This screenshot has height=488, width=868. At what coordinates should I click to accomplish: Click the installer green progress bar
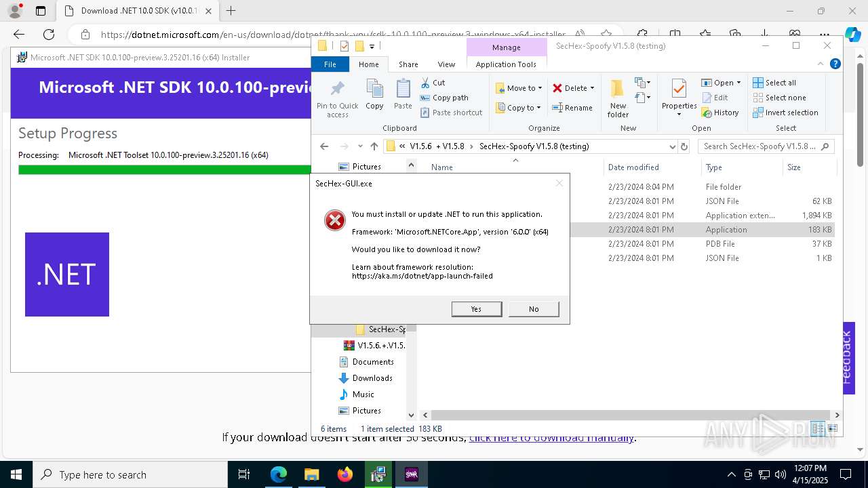click(x=164, y=170)
